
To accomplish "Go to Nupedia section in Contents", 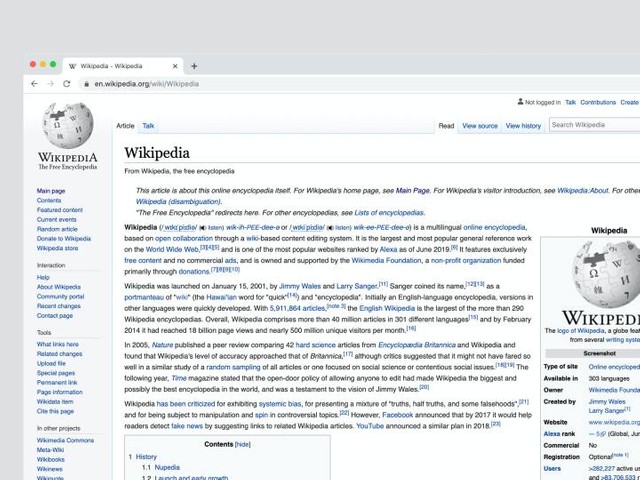I will tap(167, 467).
